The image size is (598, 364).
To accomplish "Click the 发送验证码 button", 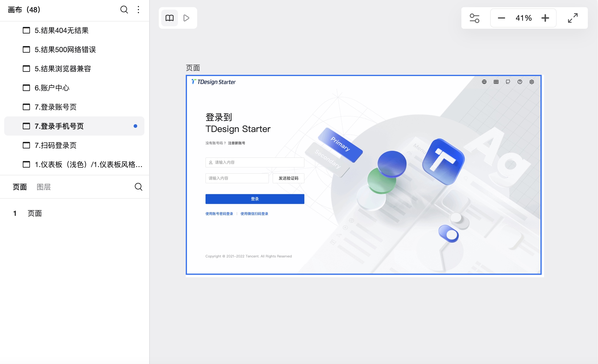I will (289, 178).
